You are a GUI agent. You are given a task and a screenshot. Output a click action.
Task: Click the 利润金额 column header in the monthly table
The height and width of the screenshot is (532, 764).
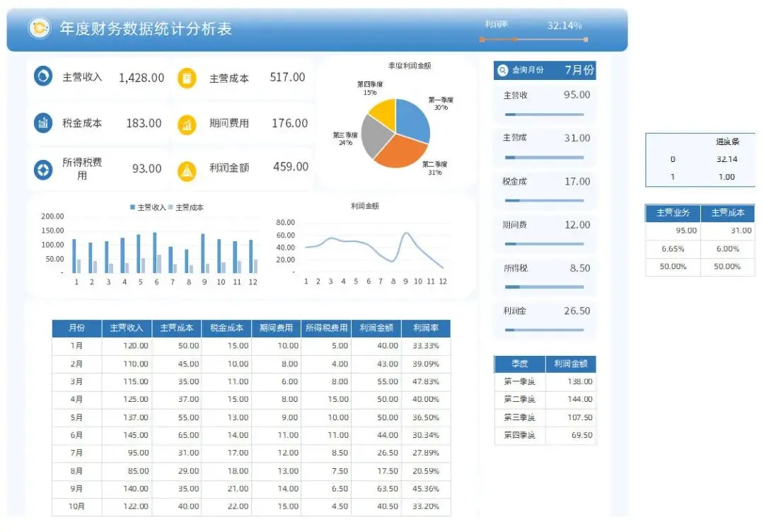[x=376, y=328]
